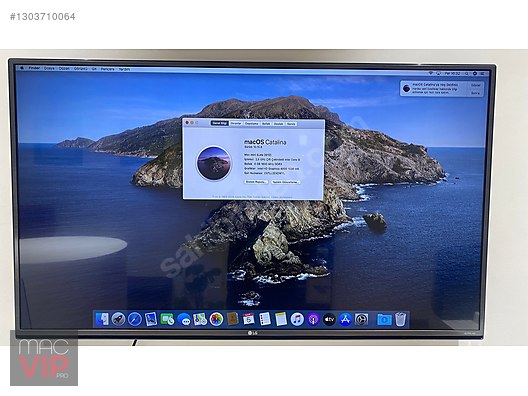528x396 pixels.
Task: Open Spotlight search magnifier icon
Action: [466, 73]
